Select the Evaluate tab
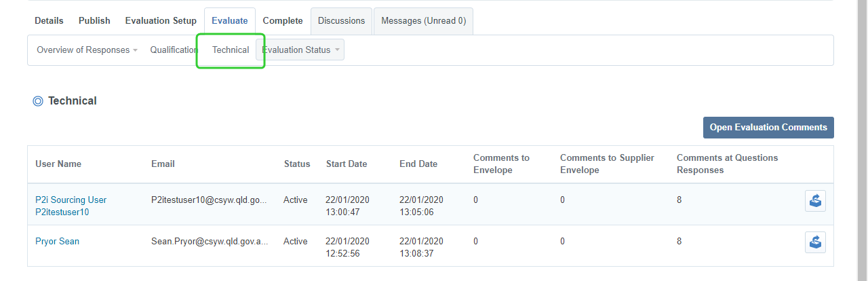This screenshot has height=281, width=868. click(x=229, y=21)
